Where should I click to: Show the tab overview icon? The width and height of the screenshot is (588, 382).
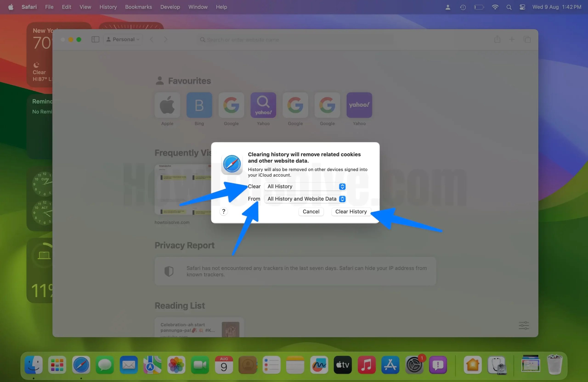[x=527, y=39]
